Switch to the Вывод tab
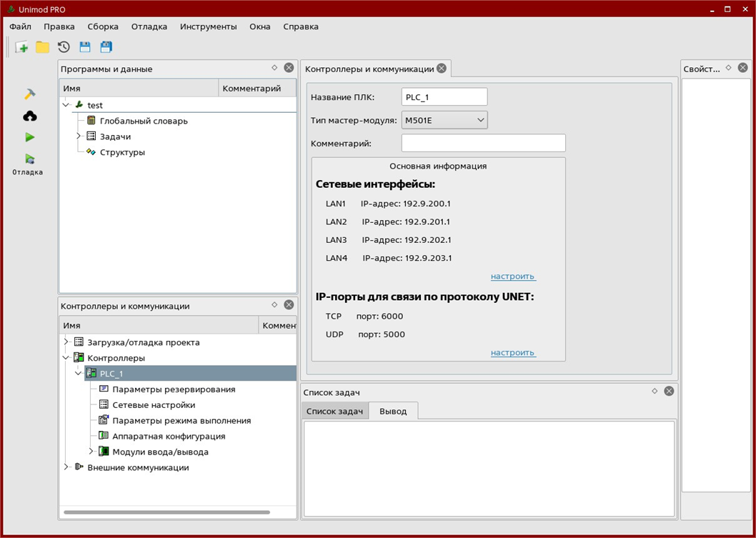756x538 pixels. click(393, 412)
